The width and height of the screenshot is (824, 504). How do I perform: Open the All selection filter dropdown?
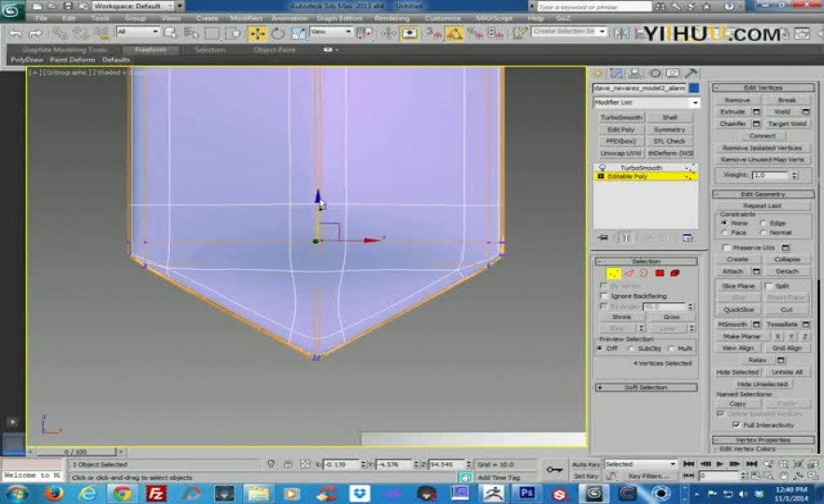137,32
